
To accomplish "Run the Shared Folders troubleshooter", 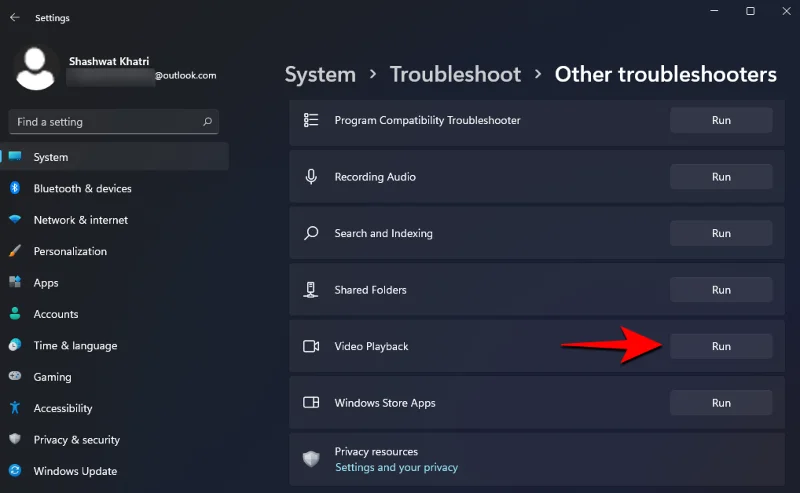I will 721,290.
